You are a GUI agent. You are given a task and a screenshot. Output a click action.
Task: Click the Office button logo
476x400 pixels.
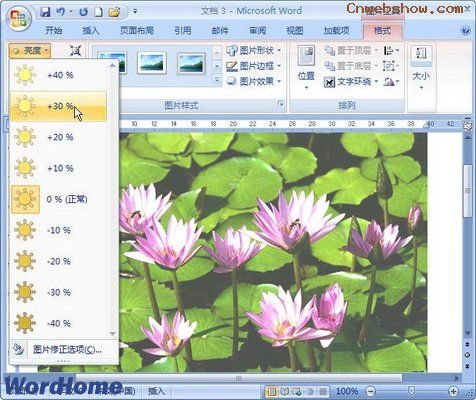(18, 18)
